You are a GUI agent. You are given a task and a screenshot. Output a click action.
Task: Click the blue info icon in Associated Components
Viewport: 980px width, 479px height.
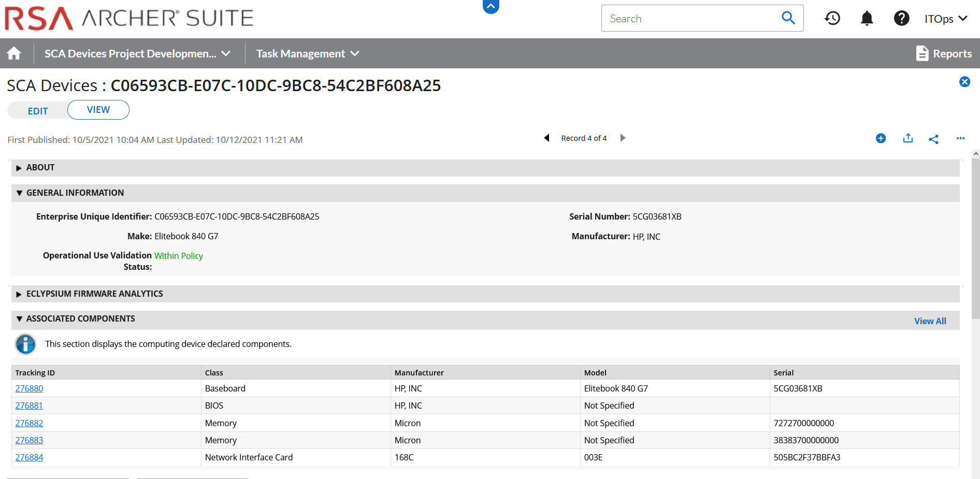click(x=25, y=344)
